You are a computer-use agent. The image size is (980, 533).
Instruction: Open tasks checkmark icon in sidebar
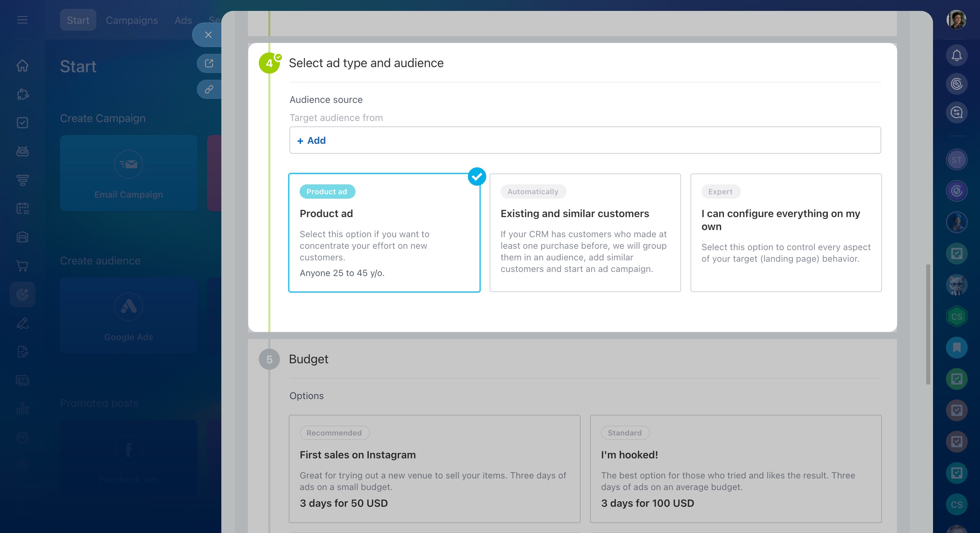click(22, 123)
